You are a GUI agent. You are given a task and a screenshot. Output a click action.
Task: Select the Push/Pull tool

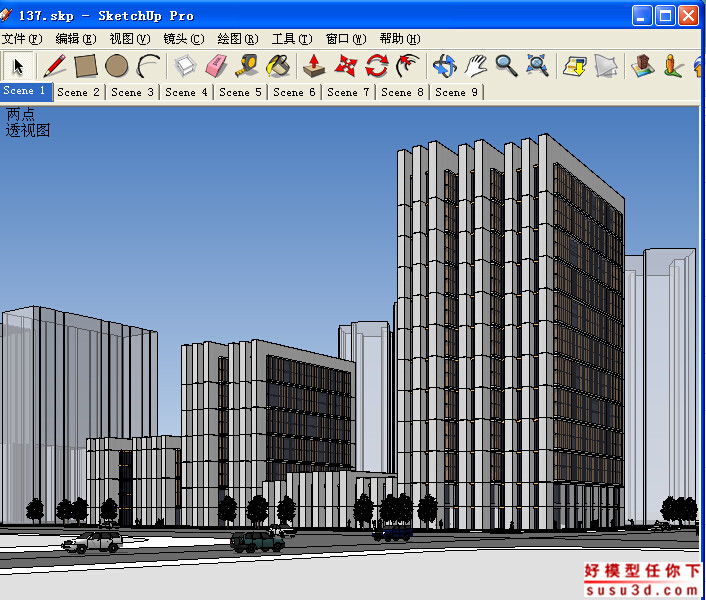(x=314, y=66)
